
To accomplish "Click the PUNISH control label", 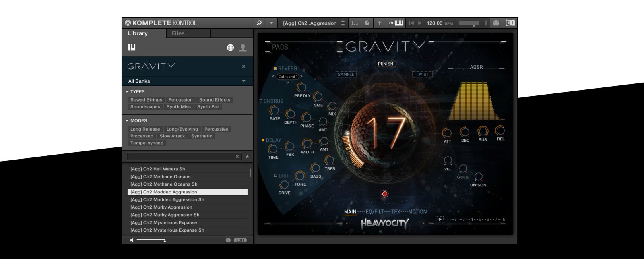I will pos(385,64).
